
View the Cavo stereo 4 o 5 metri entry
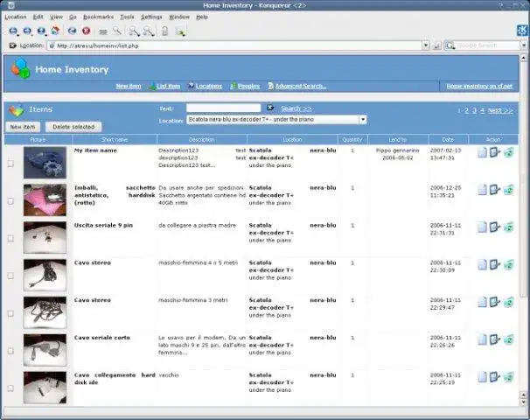482,265
